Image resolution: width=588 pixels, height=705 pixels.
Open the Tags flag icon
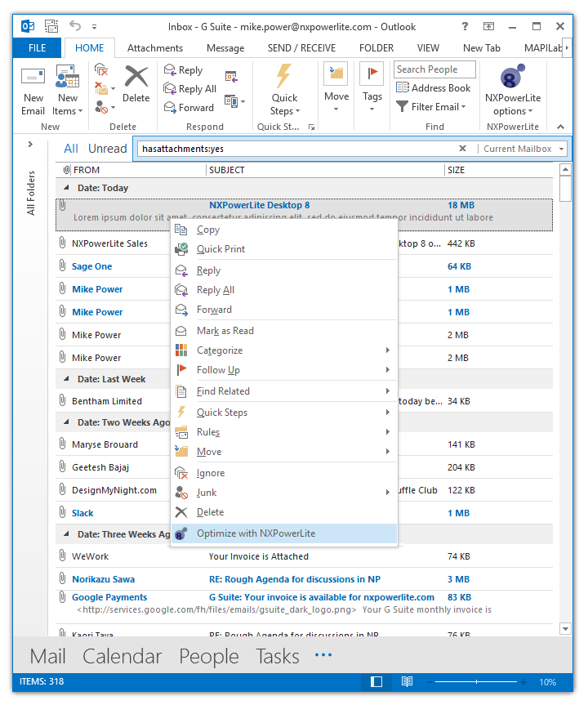tap(372, 78)
